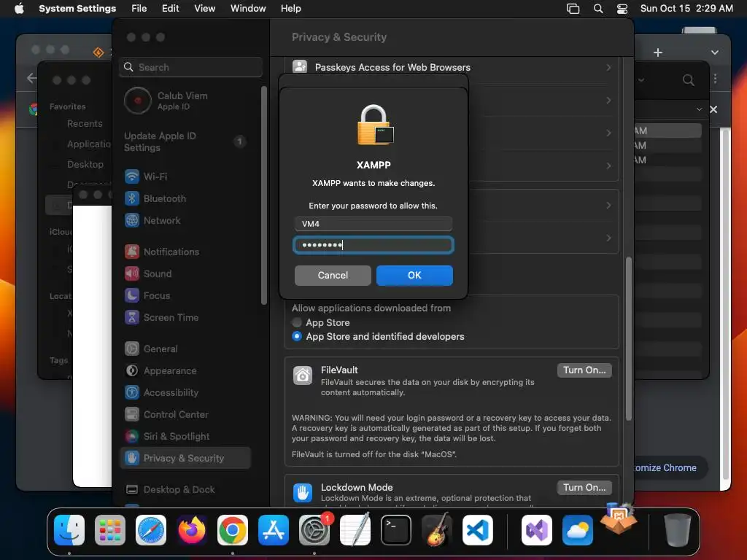Open new tab in Chrome window

(657, 52)
